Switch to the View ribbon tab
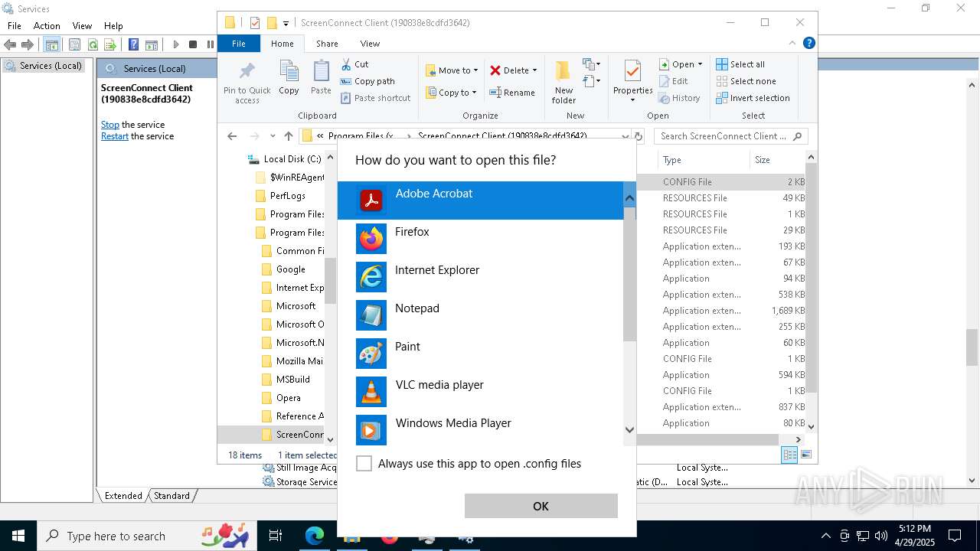 click(x=370, y=44)
